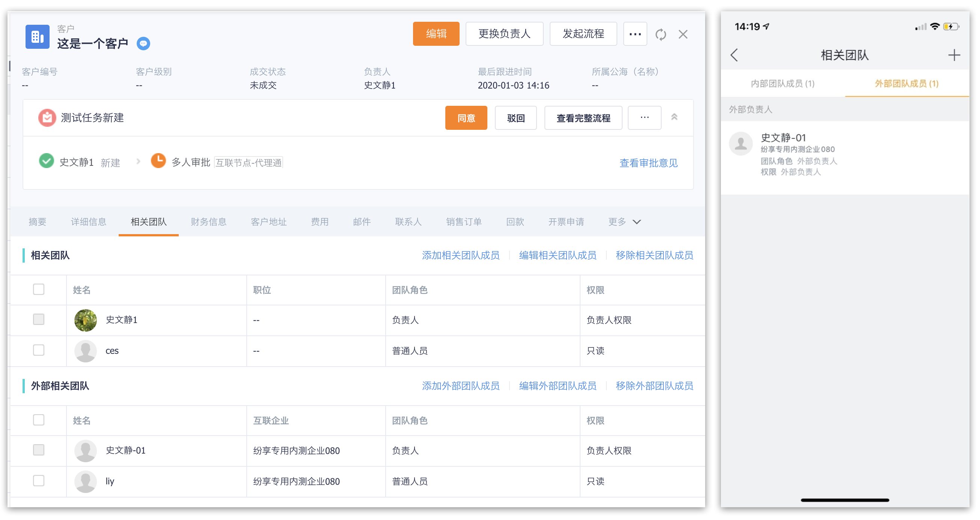The width and height of the screenshot is (980, 520).
Task: Reject the task with 驳回 button
Action: (516, 118)
